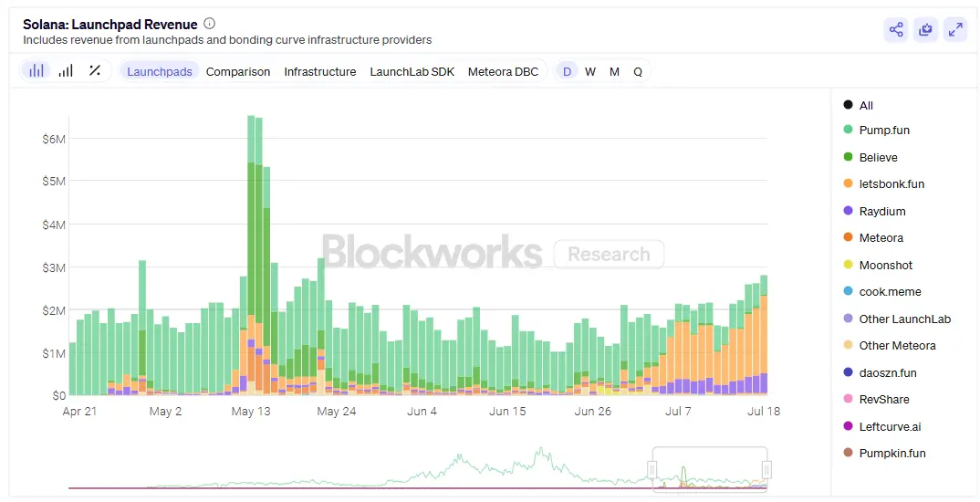The height and width of the screenshot is (502, 980).
Task: Switch to percentage view icon
Action: pyautogui.click(x=95, y=70)
